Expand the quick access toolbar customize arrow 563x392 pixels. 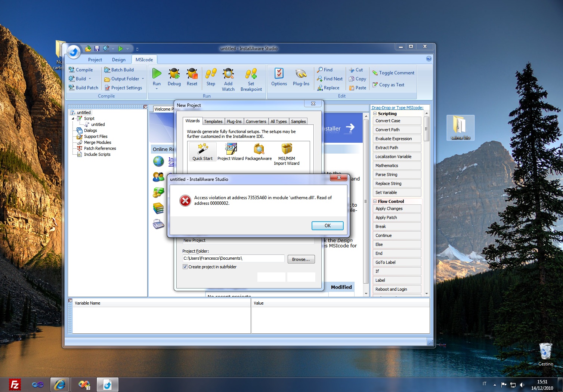[x=137, y=49]
